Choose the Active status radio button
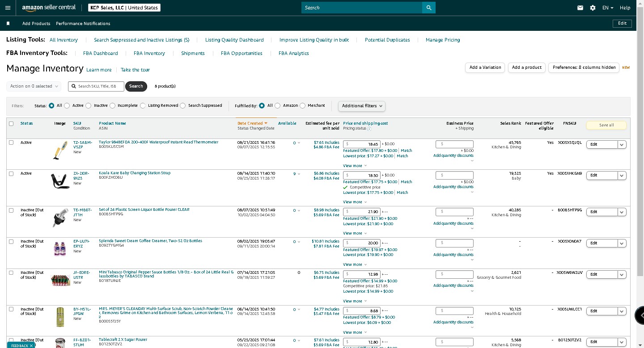The image size is (644, 348). [67, 106]
